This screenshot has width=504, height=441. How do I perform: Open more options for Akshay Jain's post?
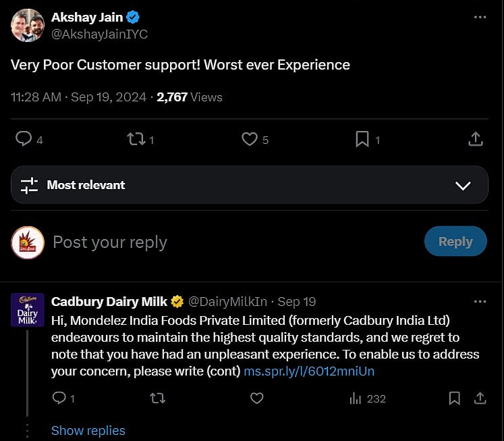point(480,17)
